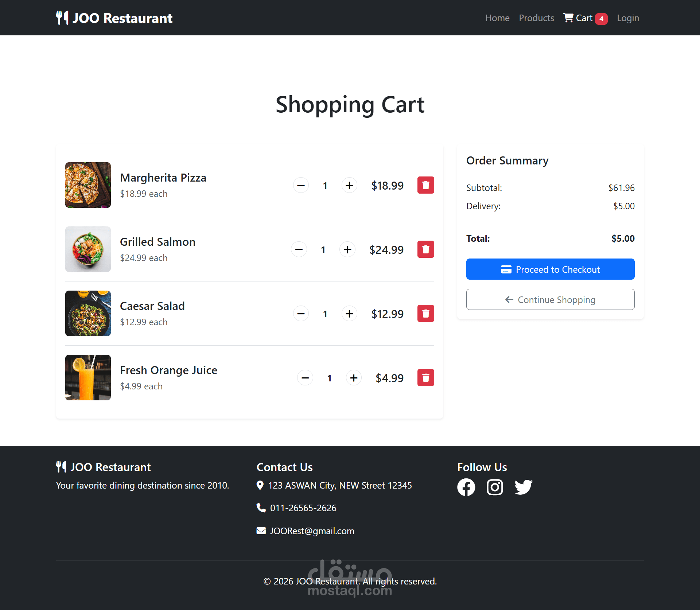The height and width of the screenshot is (610, 700).
Task: Remove Fresh Orange Juice from cart
Action: [425, 378]
